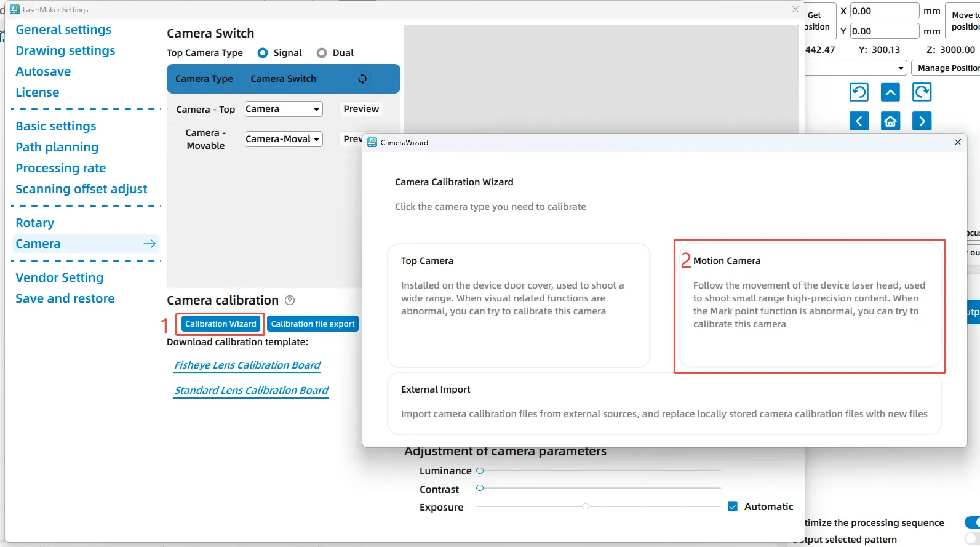Go to Scanning offset adjust settings
This screenshot has width=980, height=547.
coord(81,189)
